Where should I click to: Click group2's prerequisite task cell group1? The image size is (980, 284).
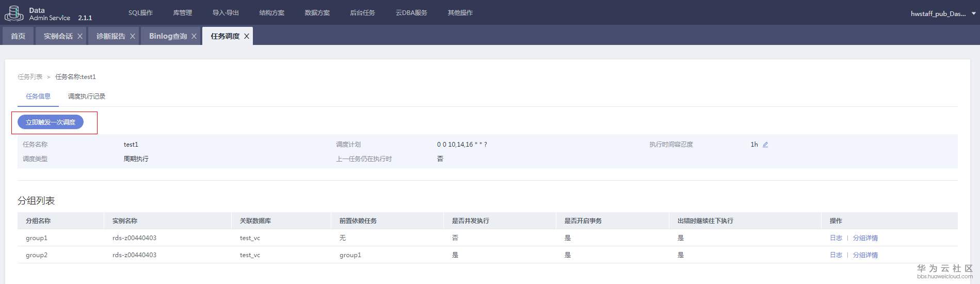click(350, 255)
